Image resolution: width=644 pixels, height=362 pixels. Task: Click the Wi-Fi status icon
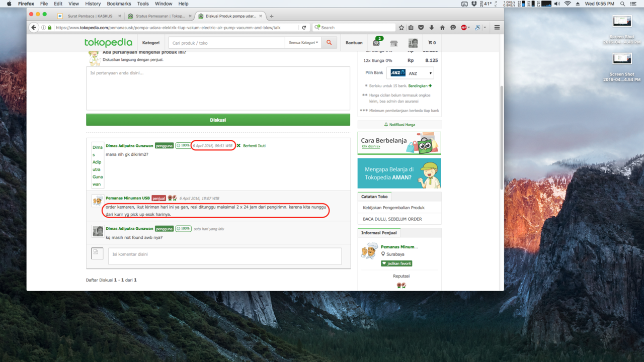tap(568, 4)
